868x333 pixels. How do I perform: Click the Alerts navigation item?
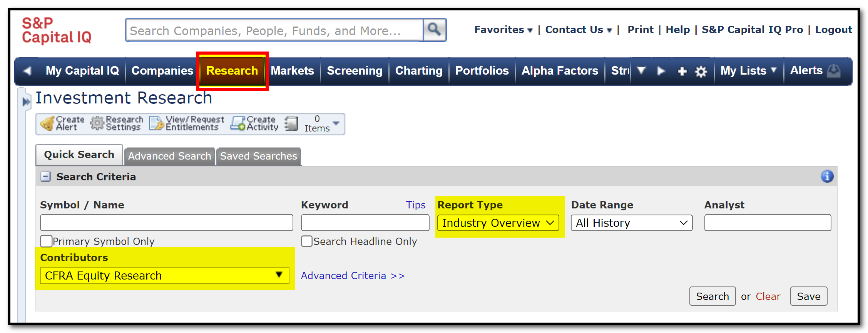[806, 71]
